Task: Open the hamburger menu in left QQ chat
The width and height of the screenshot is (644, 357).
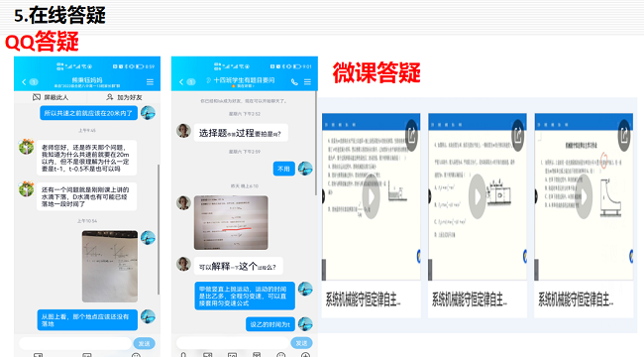Action: 150,82
